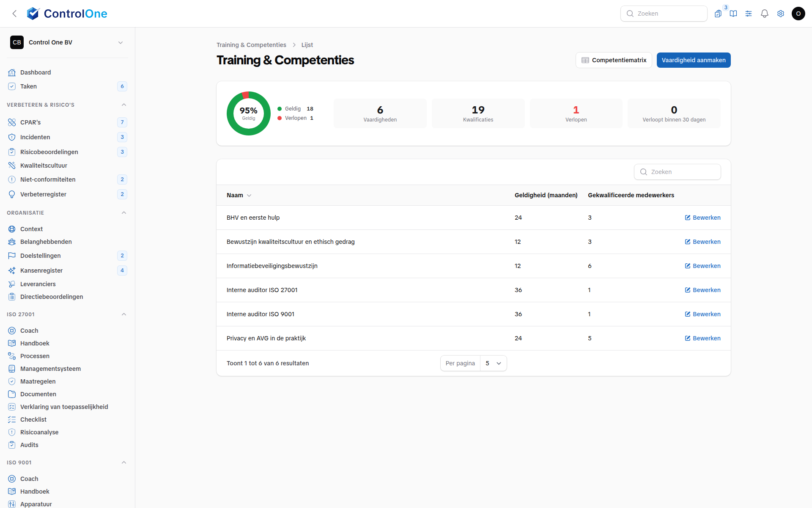Click the Verlopen count card showing 1

[x=576, y=113]
